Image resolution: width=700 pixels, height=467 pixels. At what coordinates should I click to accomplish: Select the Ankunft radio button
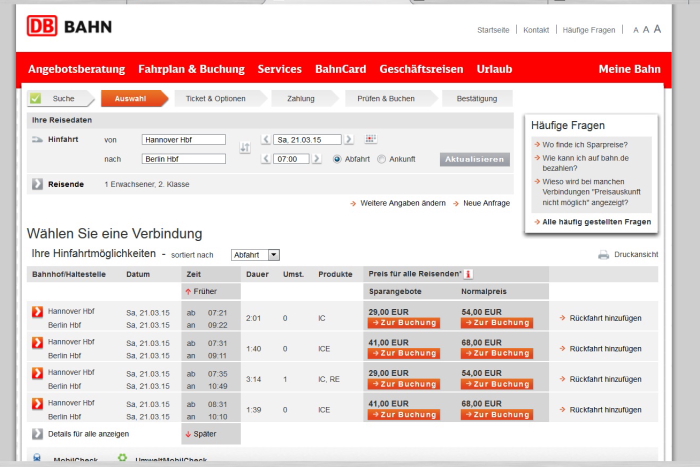click(x=381, y=159)
